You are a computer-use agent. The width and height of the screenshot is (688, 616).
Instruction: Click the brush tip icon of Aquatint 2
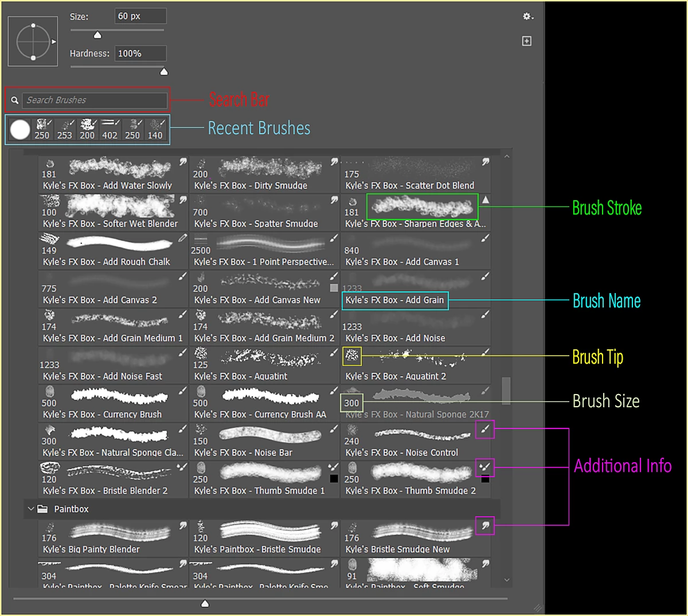tap(352, 356)
